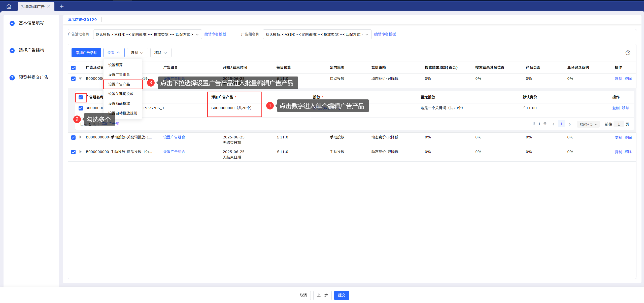
Task: Choose 设置关键词投放 from the menu
Action: pos(123,94)
